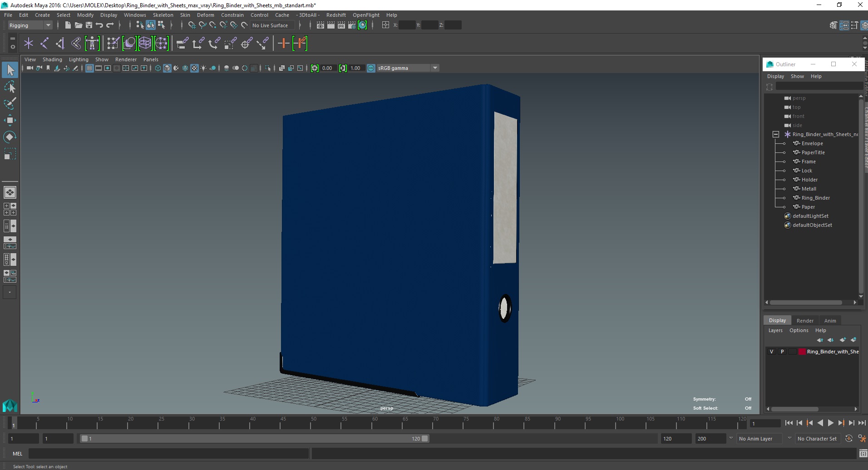Image resolution: width=868 pixels, height=470 pixels.
Task: Select the arrow Select tool in toolbox
Action: coord(10,70)
